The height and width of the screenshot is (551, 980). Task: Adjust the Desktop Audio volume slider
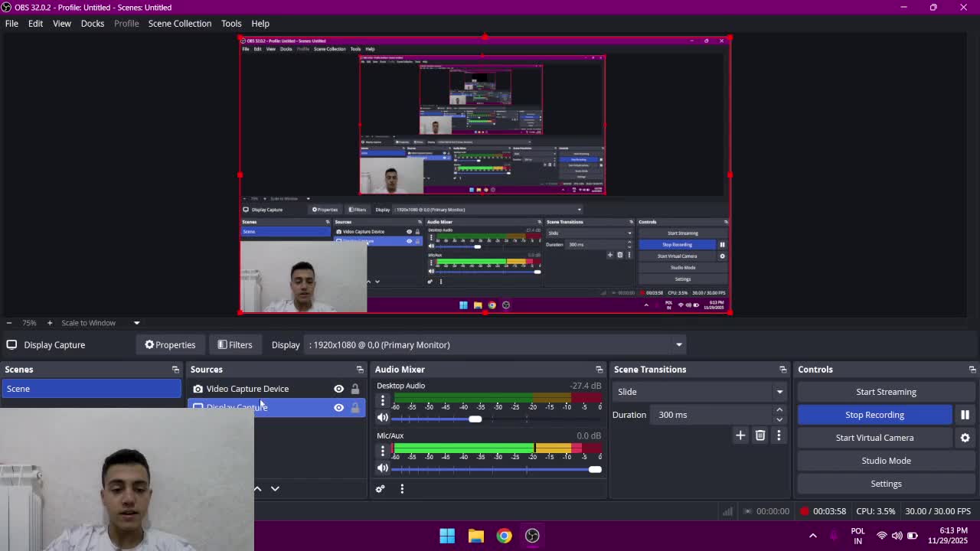tap(475, 419)
